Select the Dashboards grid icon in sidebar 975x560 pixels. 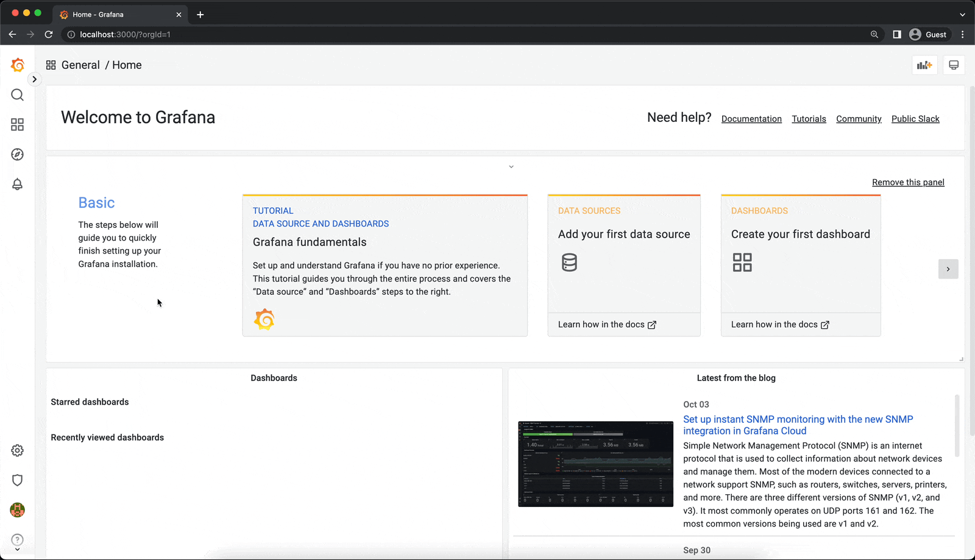click(17, 124)
